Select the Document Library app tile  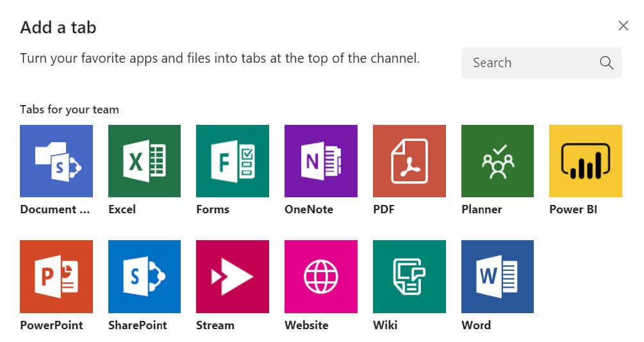tap(56, 161)
